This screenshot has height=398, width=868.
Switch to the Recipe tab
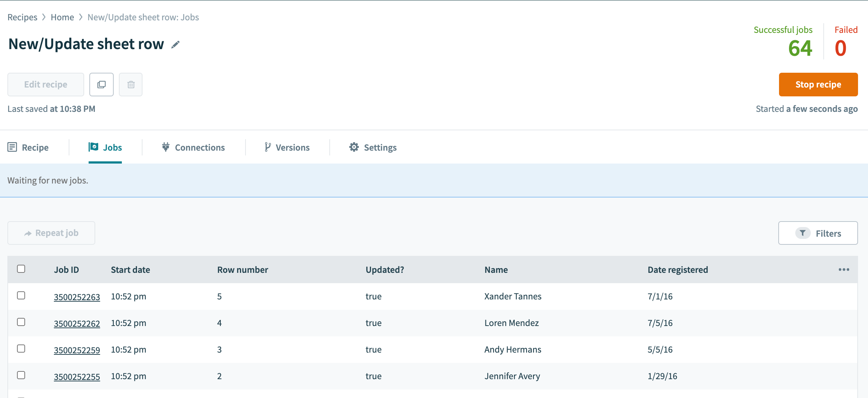[x=28, y=147]
